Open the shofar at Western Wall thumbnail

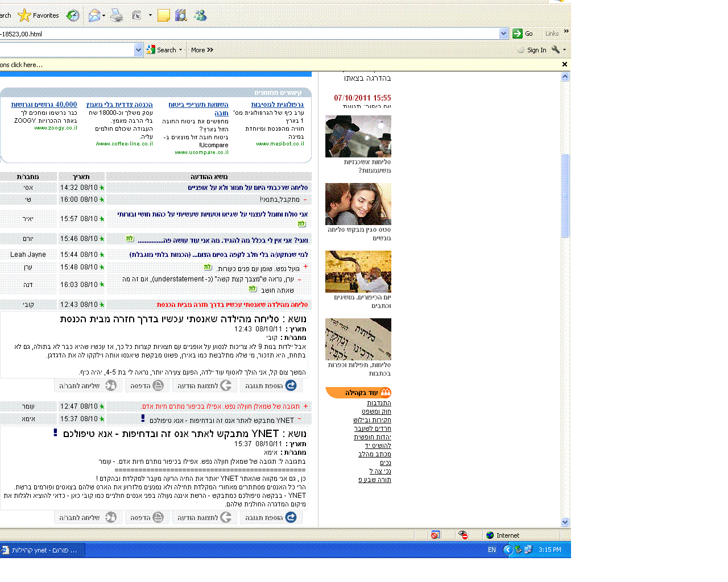[358, 272]
